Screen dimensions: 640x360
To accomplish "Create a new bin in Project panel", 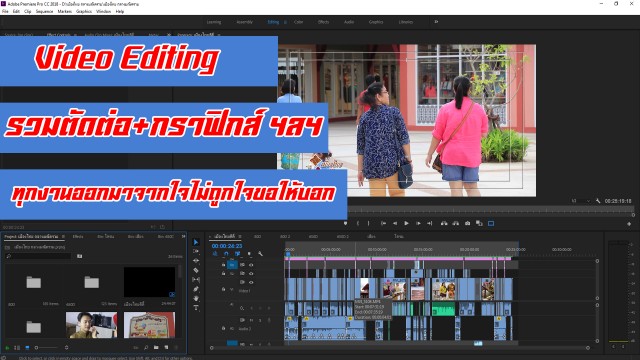I will click(156, 347).
